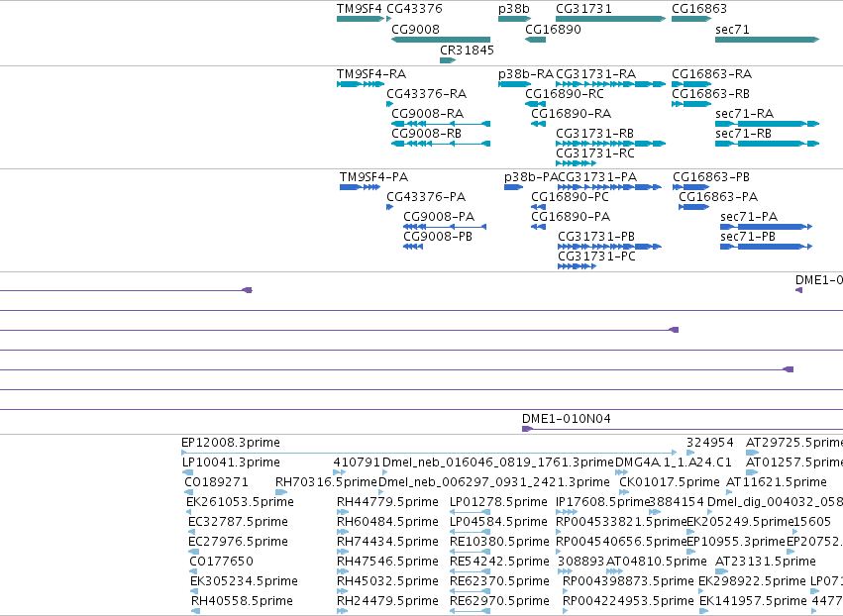The image size is (843, 616).
Task: Click the CG31731-PA protein label
Action: [597, 177]
